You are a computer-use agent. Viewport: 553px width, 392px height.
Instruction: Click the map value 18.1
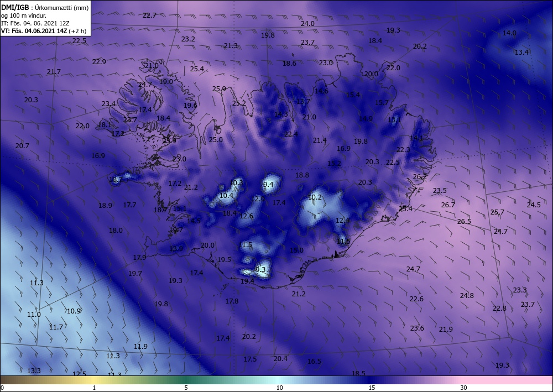pyautogui.click(x=105, y=125)
